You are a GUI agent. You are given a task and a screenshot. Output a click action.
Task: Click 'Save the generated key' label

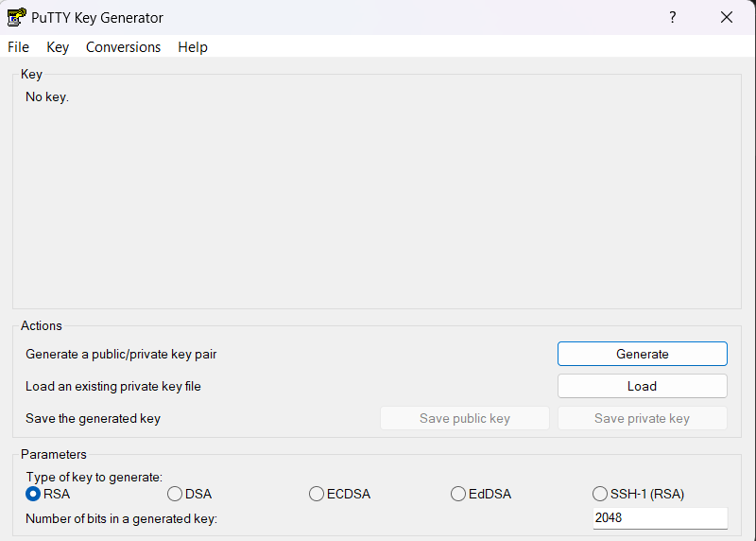93,418
